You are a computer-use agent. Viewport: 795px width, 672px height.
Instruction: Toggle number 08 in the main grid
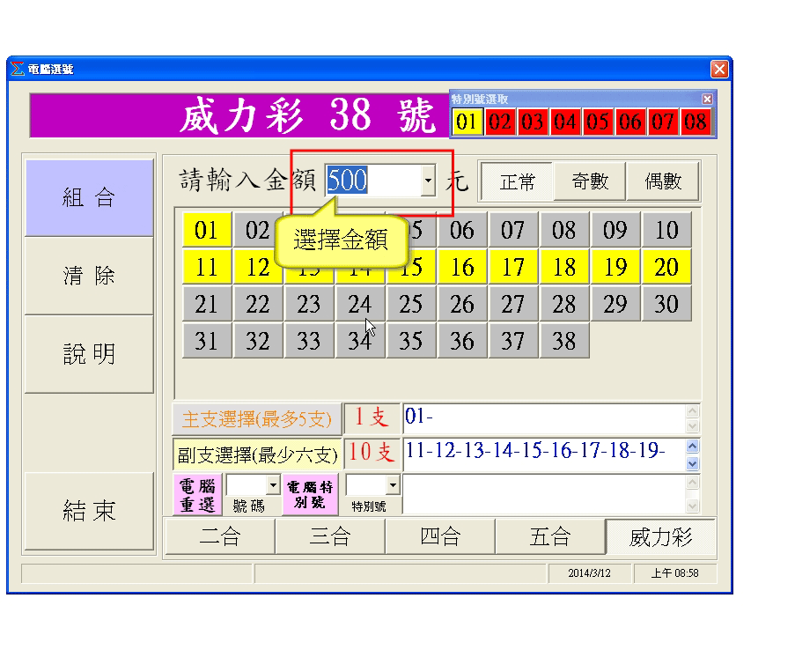pos(564,230)
